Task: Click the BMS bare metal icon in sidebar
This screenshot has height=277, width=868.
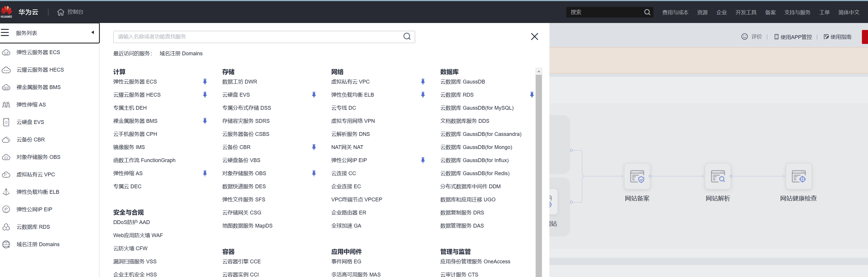Action: click(6, 87)
